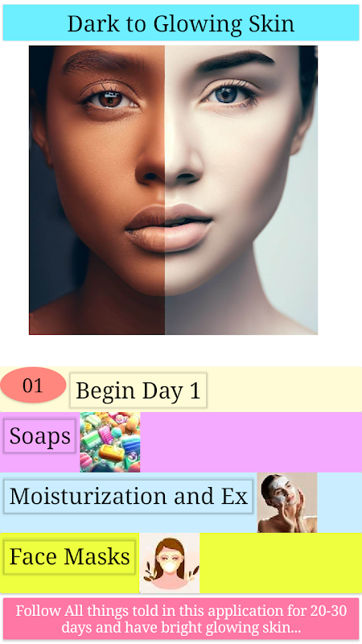Open the Face Masks label

point(69,557)
